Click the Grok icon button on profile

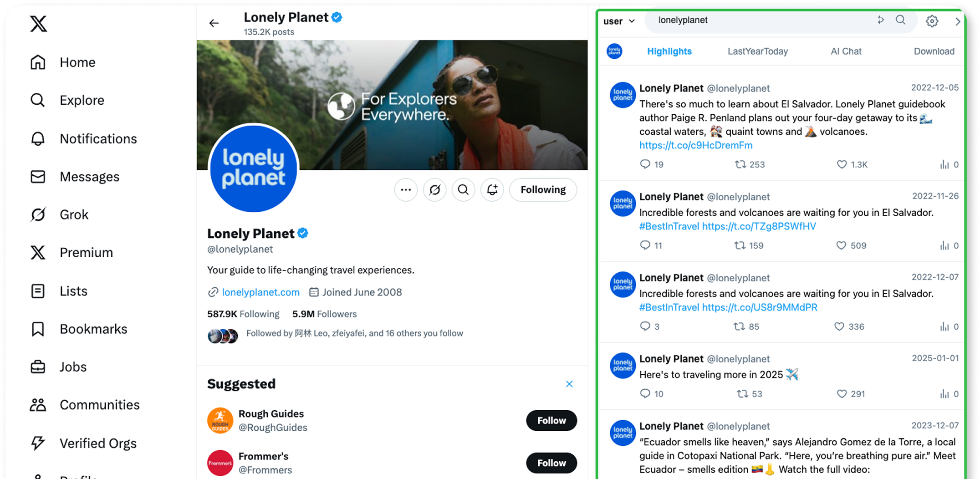[x=434, y=190]
